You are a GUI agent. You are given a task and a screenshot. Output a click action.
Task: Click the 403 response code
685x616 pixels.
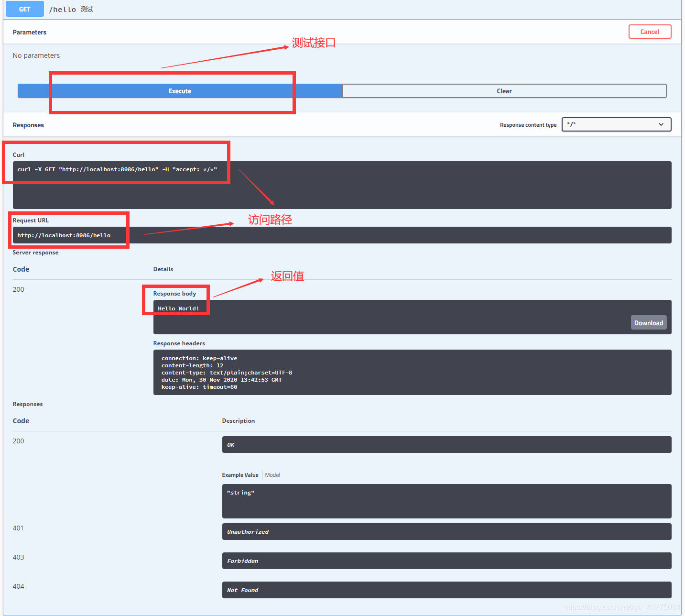tap(18, 557)
